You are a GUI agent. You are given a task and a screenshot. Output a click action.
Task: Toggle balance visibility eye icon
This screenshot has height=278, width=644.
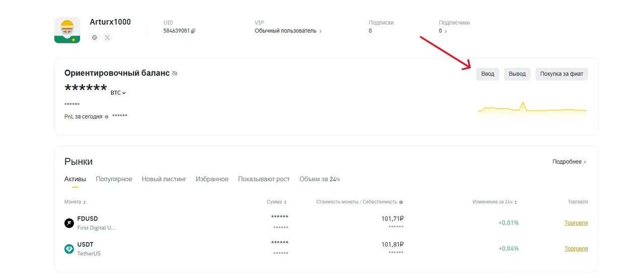click(x=175, y=74)
